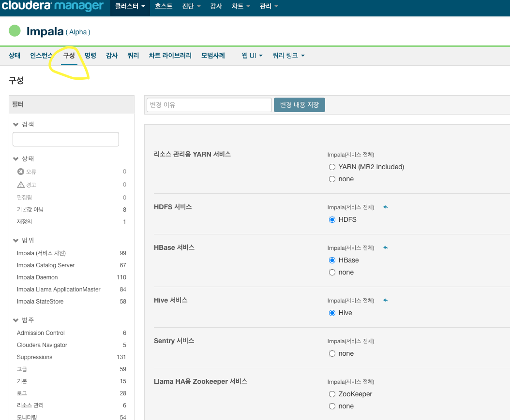Open 호스트 in the top navigation

(164, 6)
